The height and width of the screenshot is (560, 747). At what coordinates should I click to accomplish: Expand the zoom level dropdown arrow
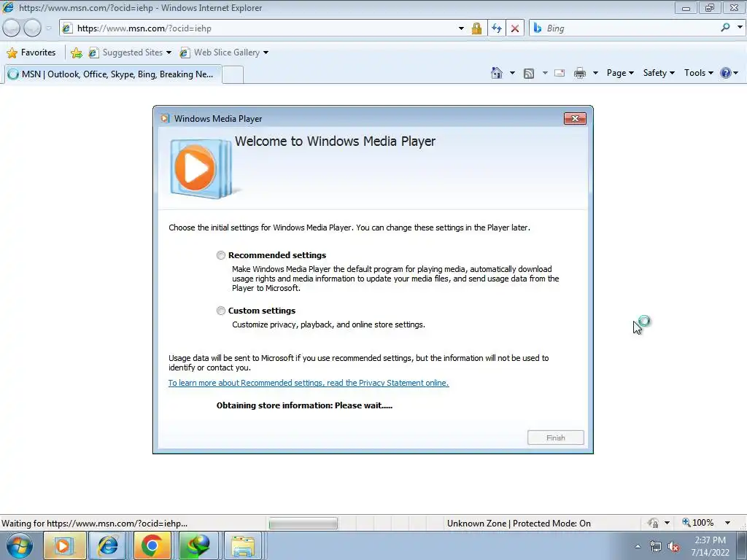[x=727, y=523]
